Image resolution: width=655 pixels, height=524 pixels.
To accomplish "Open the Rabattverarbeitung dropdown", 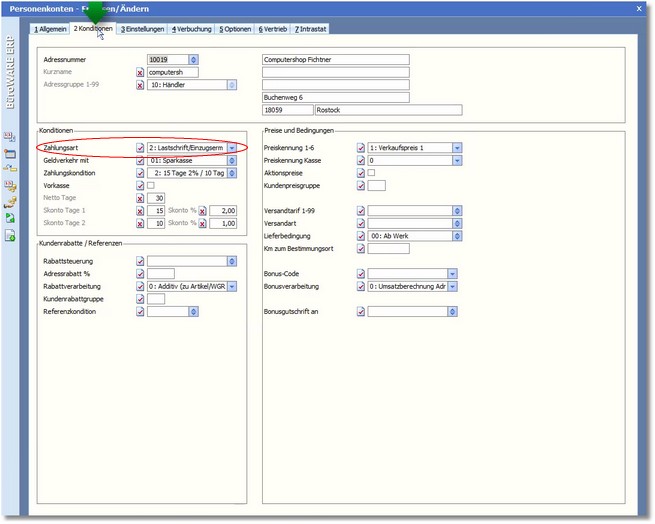I will pyautogui.click(x=232, y=286).
